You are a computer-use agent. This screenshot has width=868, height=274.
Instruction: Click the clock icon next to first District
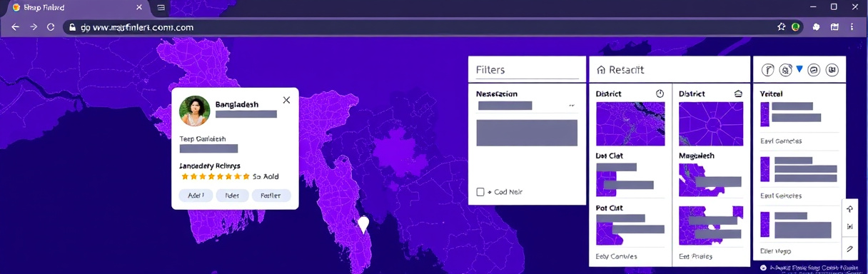click(x=660, y=93)
